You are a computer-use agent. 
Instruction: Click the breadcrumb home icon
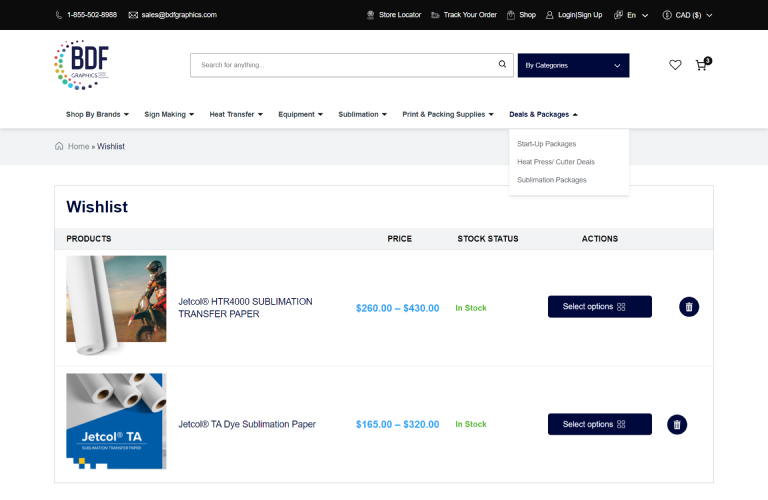tap(59, 146)
